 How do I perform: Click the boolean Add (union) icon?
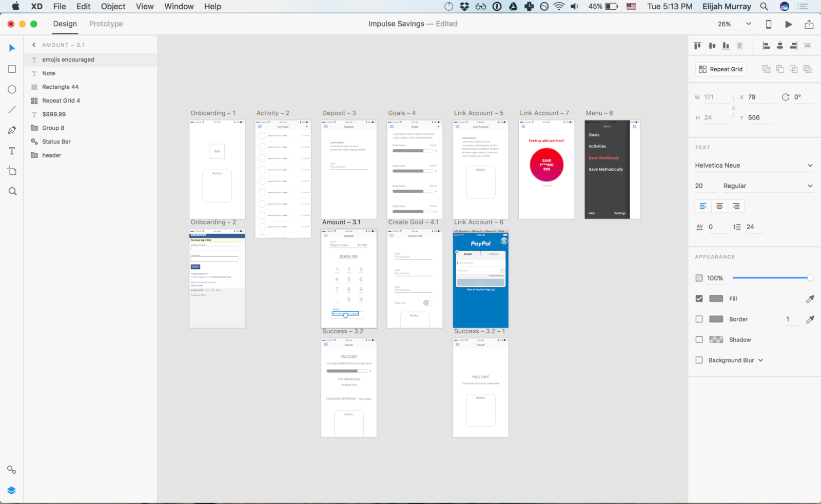click(x=767, y=69)
